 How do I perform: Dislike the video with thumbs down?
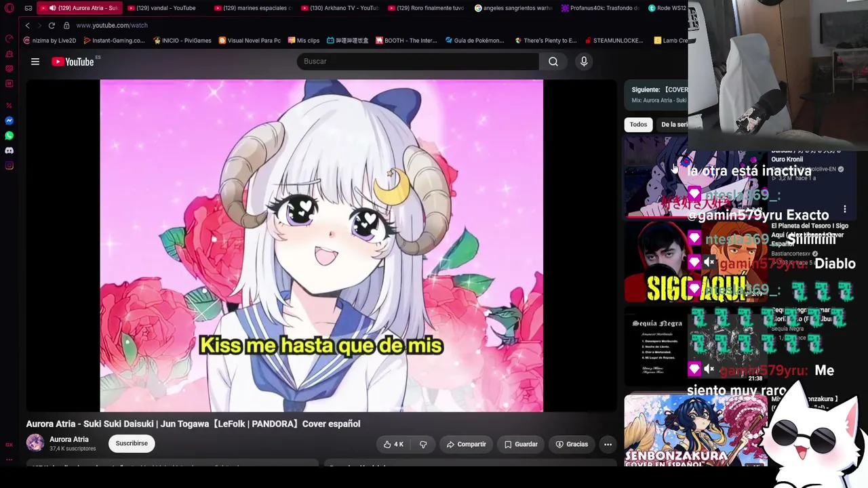(423, 445)
